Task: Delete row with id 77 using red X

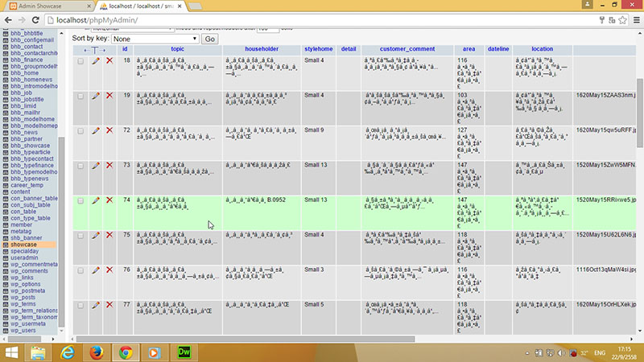Action: (109, 305)
